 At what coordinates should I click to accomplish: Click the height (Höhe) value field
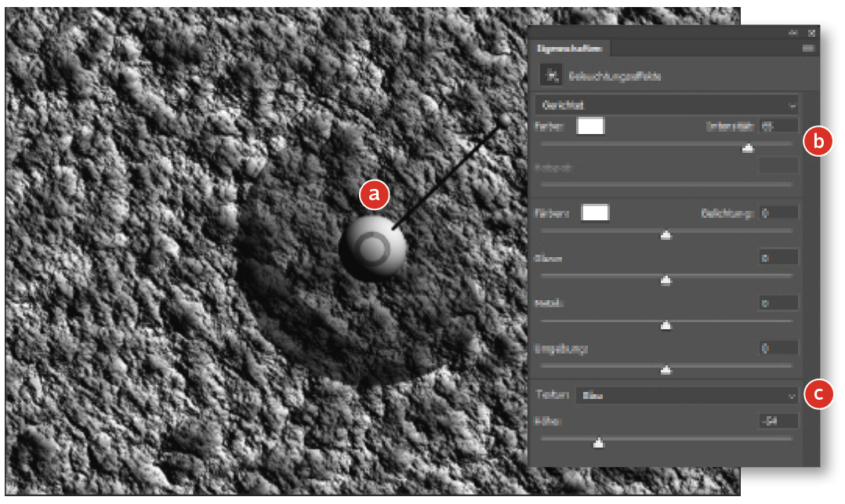(x=778, y=421)
